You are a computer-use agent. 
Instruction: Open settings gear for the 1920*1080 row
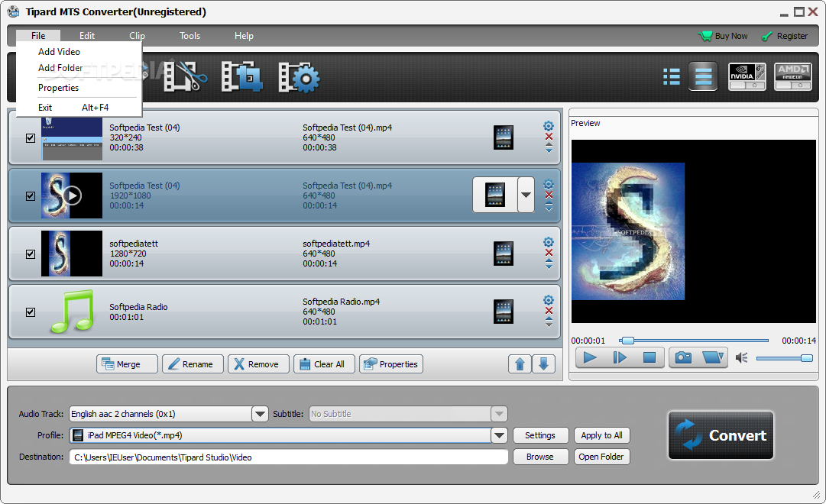coord(549,184)
